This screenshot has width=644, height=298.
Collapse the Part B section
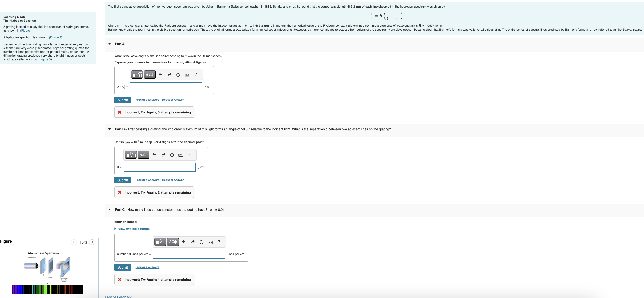pyautogui.click(x=109, y=129)
